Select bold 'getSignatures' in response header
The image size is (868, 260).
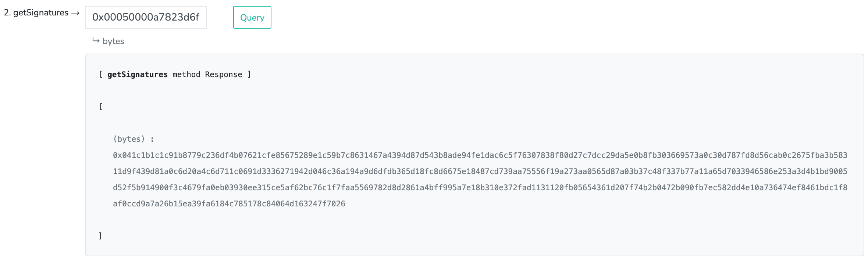(138, 75)
